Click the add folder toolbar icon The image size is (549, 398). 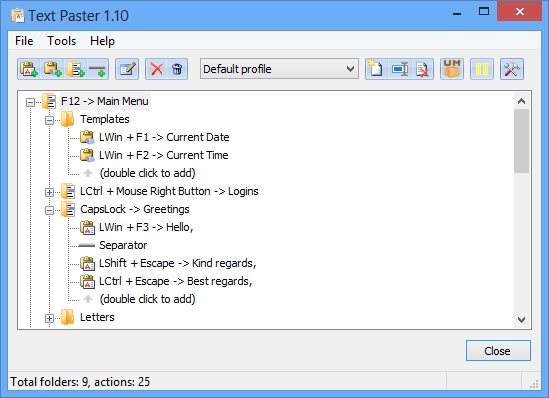(75, 69)
